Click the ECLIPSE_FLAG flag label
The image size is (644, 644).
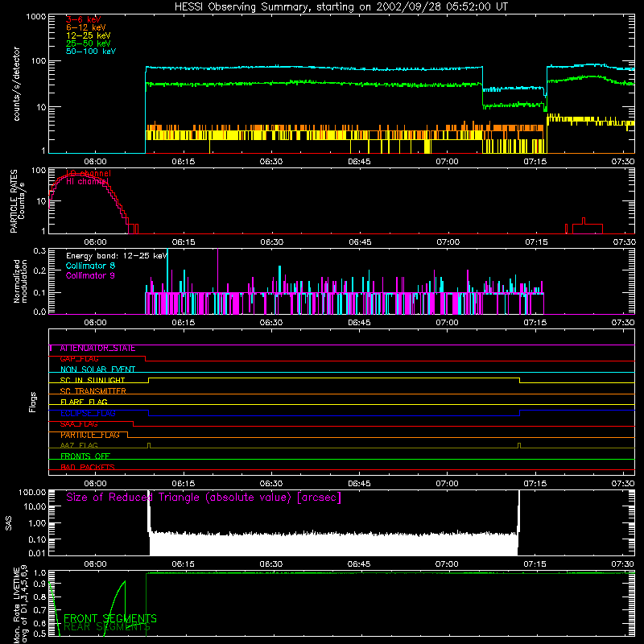pos(88,413)
